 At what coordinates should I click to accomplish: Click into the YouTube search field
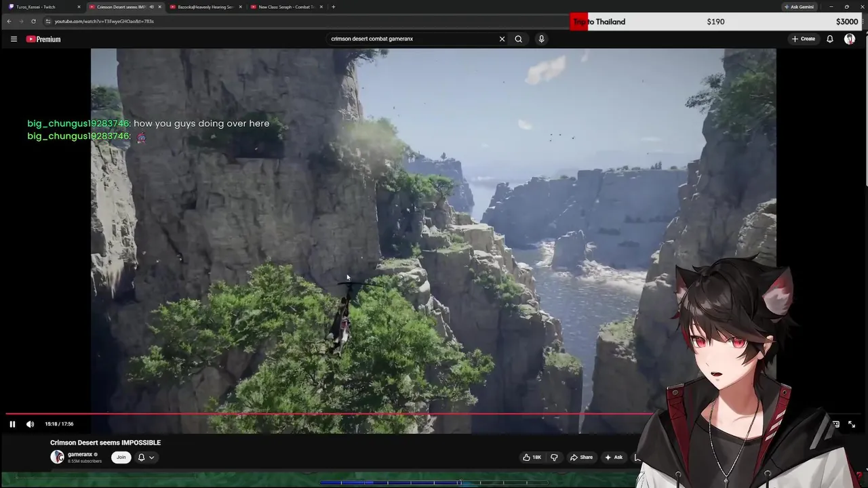[412, 39]
